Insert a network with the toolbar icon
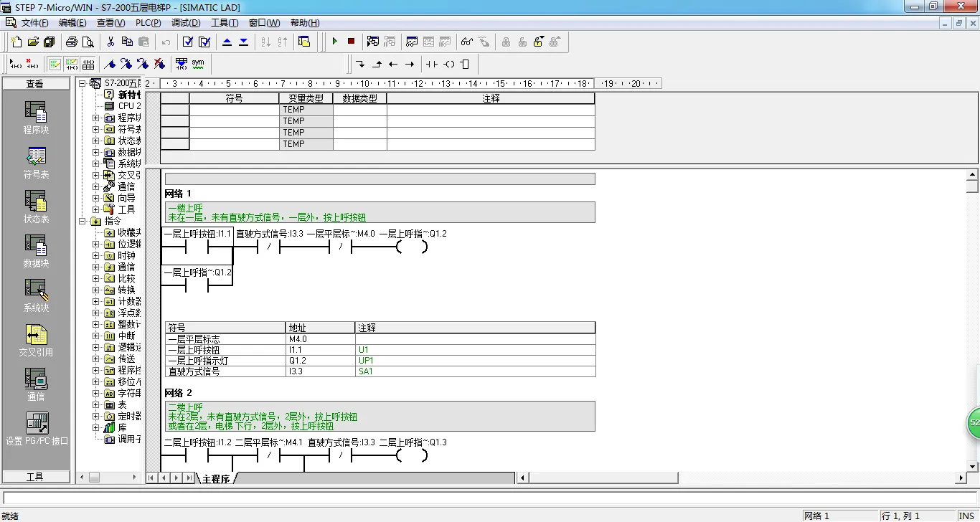 [x=15, y=64]
